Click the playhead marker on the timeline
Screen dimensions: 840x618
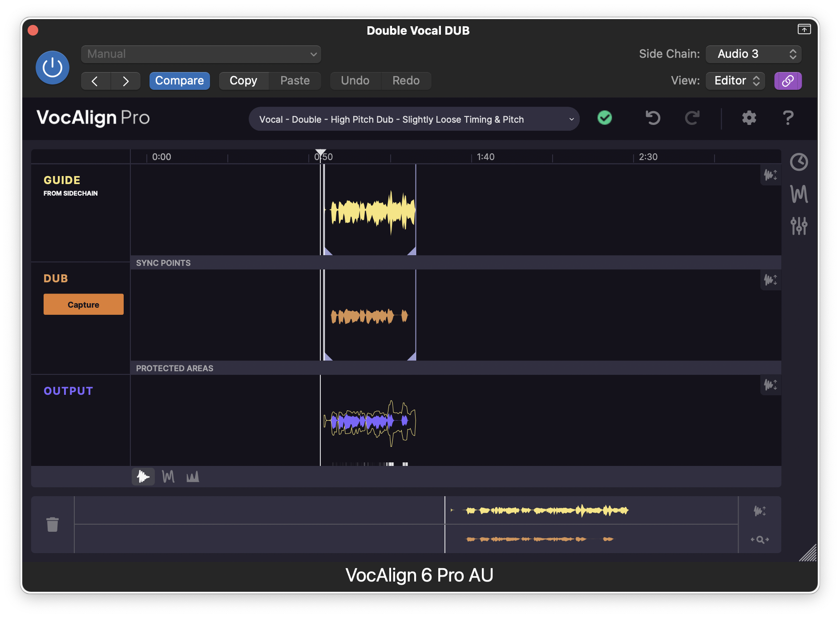(x=320, y=152)
